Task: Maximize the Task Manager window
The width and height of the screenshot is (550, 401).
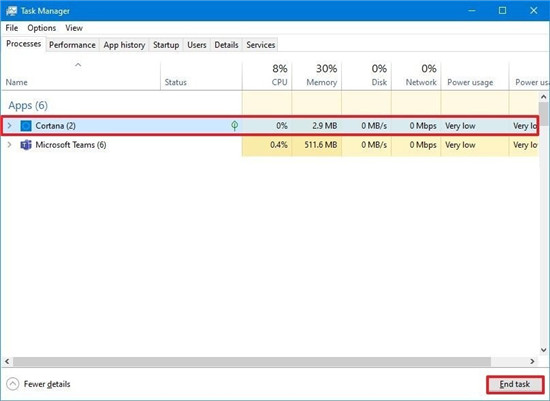Action: (x=502, y=11)
